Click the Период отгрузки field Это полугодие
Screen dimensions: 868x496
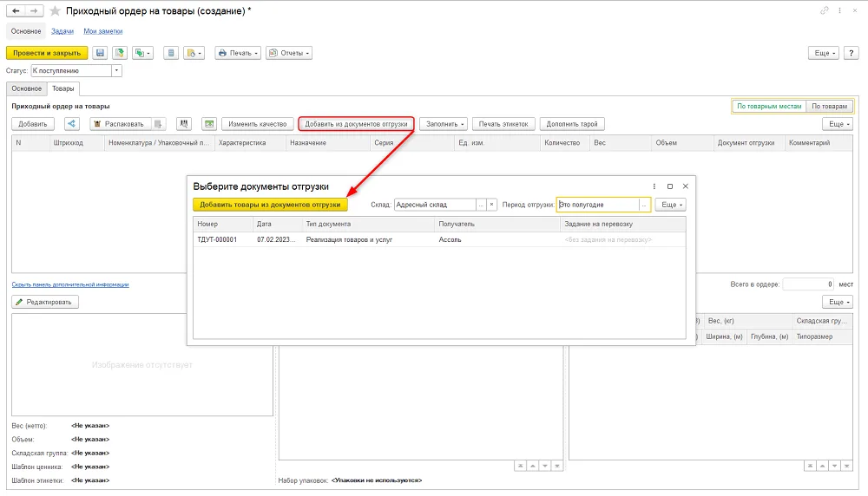click(x=598, y=205)
